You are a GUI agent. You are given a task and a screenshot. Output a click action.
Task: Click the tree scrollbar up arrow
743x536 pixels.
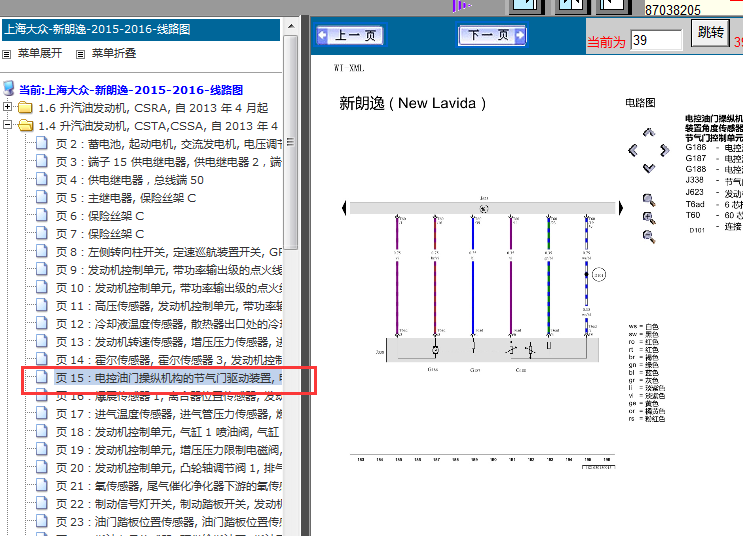291,27
